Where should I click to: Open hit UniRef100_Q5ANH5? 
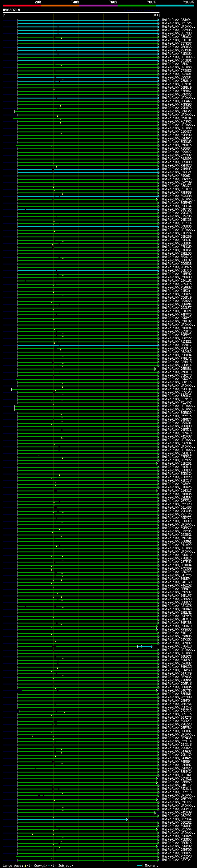click(x=177, y=636)
